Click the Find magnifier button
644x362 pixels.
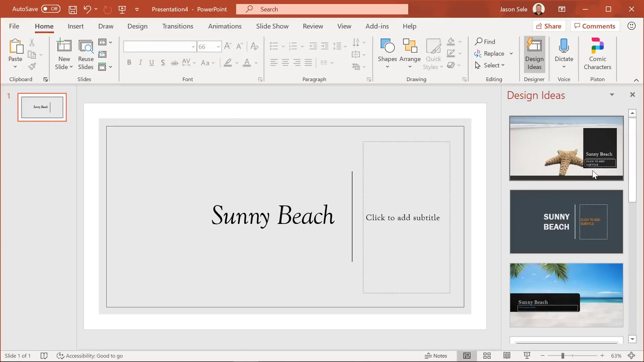point(485,42)
